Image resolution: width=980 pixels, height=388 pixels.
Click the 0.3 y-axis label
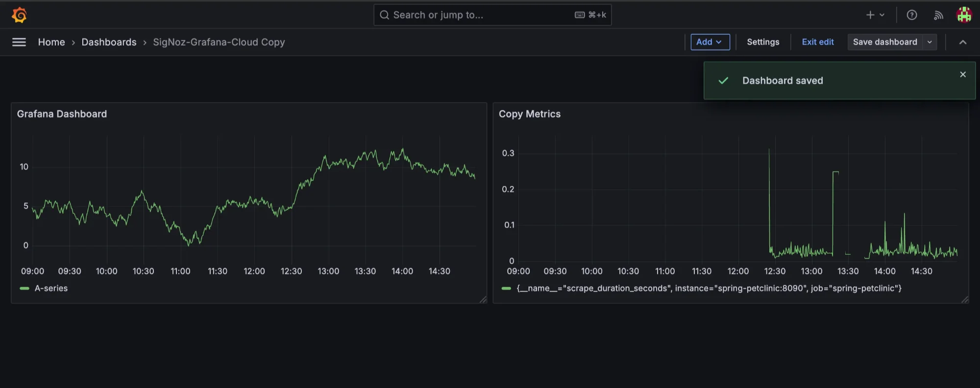pyautogui.click(x=508, y=153)
